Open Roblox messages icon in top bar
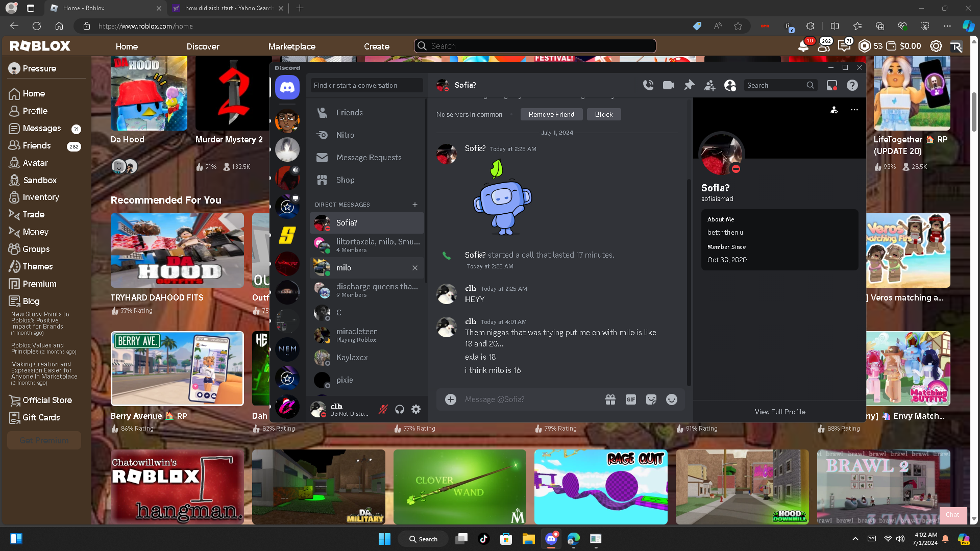This screenshot has height=551, width=980. [844, 46]
